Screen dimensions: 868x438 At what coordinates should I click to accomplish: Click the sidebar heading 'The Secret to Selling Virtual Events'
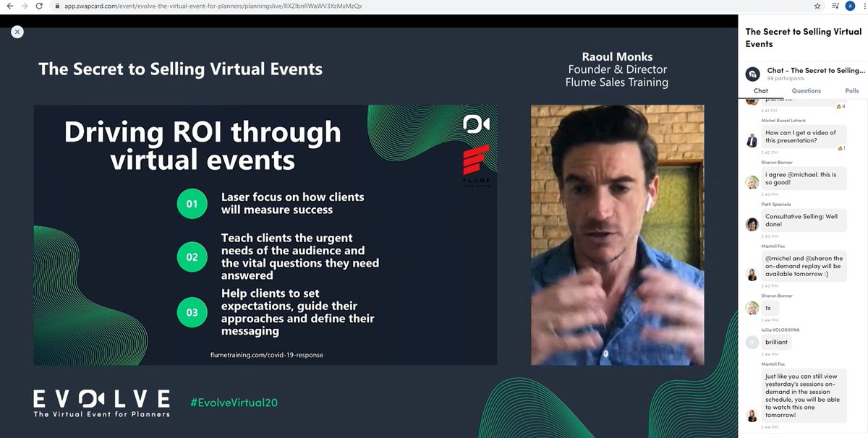click(x=803, y=38)
